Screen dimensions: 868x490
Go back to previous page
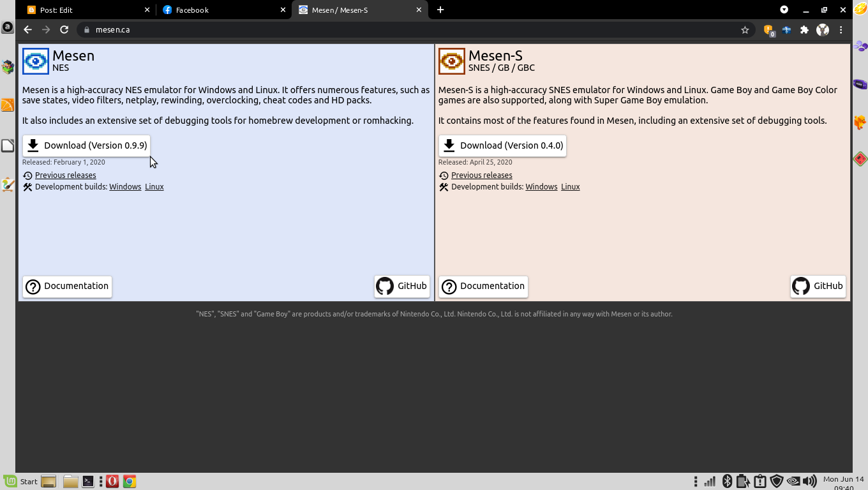coord(27,29)
